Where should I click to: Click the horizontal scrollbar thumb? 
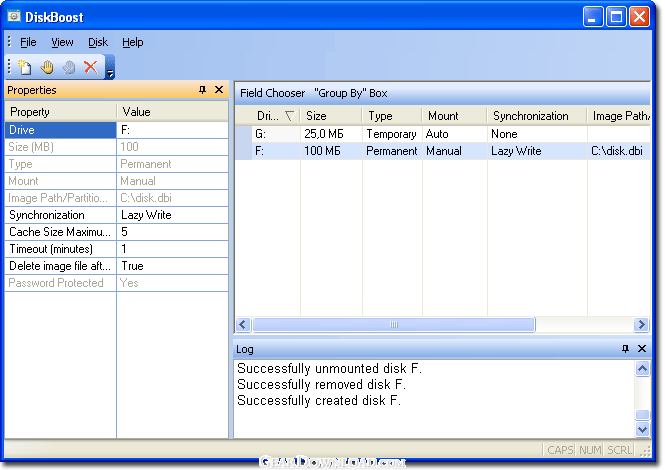point(394,325)
